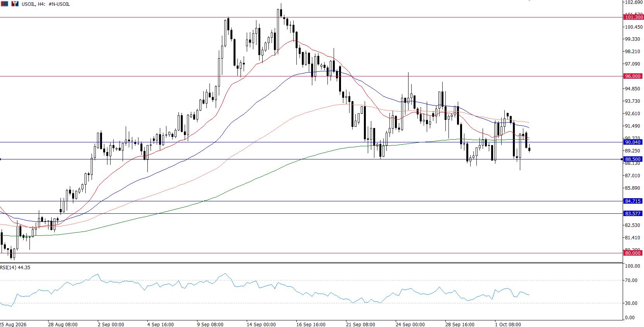Screen dimensions: 644x327
Task: Click the 4 Sep 16:00 time axis label
Action: 160,325
